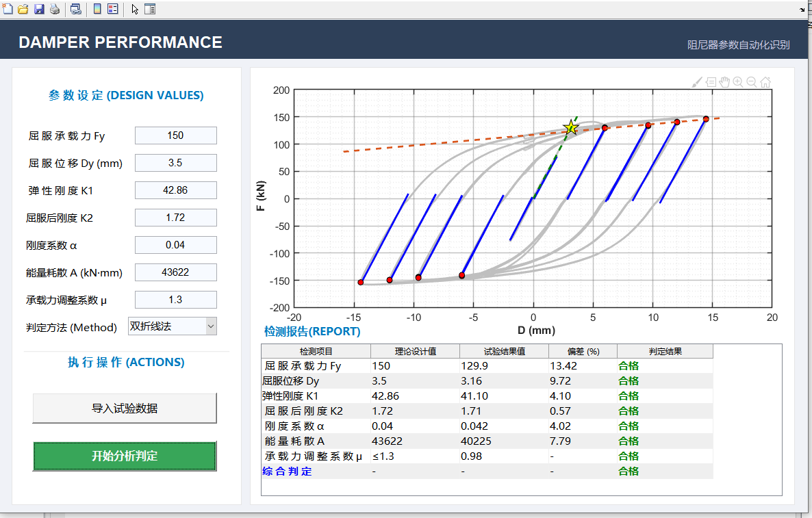Click the 屈服位移 Dy (mm) input field
Viewport: 812px width, 518px height.
click(x=175, y=163)
